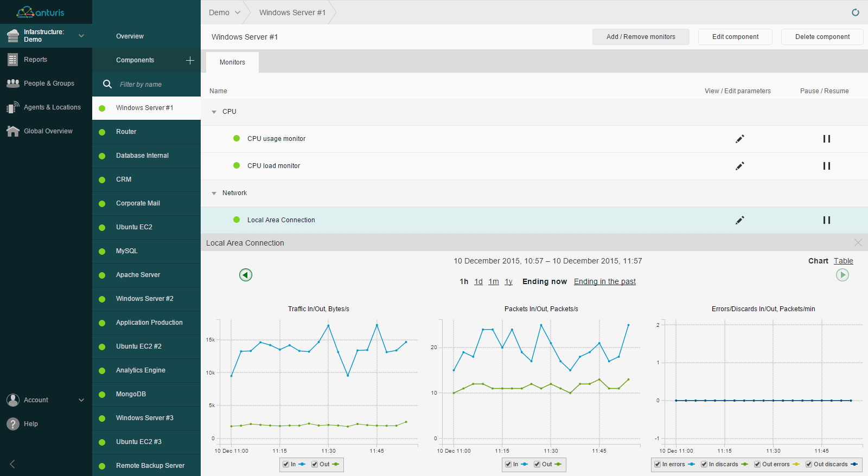Open the Help section
Image resolution: width=868 pixels, height=476 pixels.
coord(31,424)
